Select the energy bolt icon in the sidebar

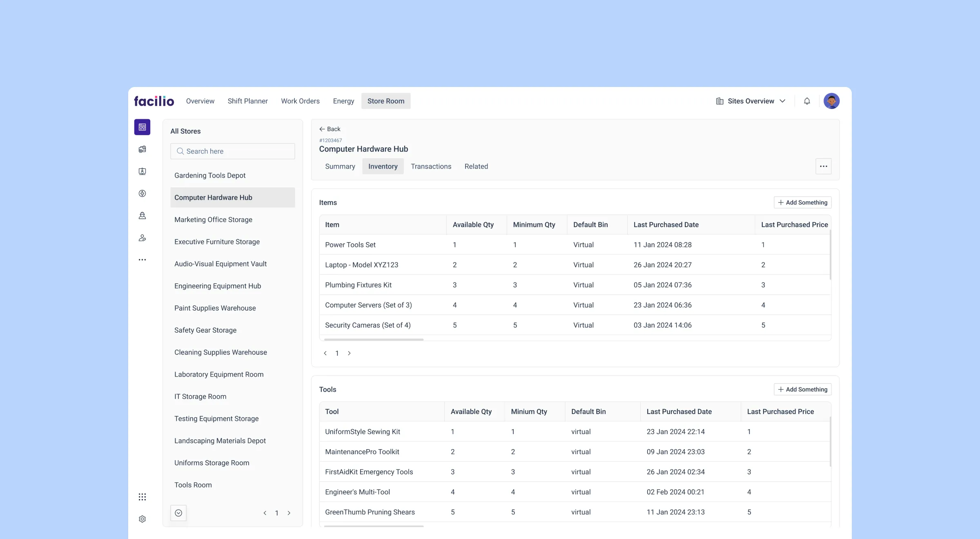(x=142, y=194)
